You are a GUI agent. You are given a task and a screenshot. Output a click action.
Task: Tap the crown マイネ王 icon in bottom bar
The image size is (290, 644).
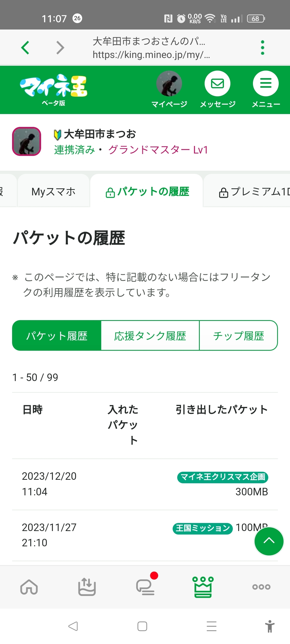203,587
